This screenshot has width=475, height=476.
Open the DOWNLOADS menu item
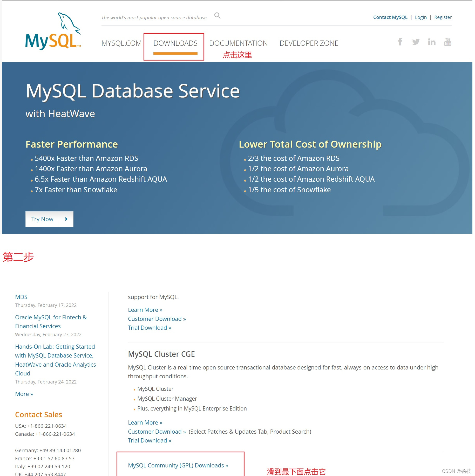pos(175,43)
